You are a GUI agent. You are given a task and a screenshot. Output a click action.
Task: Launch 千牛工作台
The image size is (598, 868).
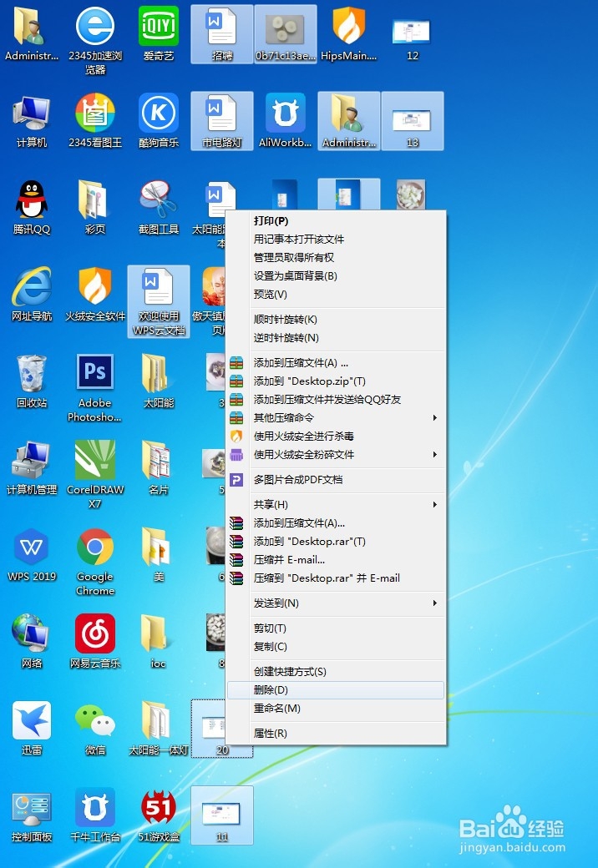coord(95,815)
